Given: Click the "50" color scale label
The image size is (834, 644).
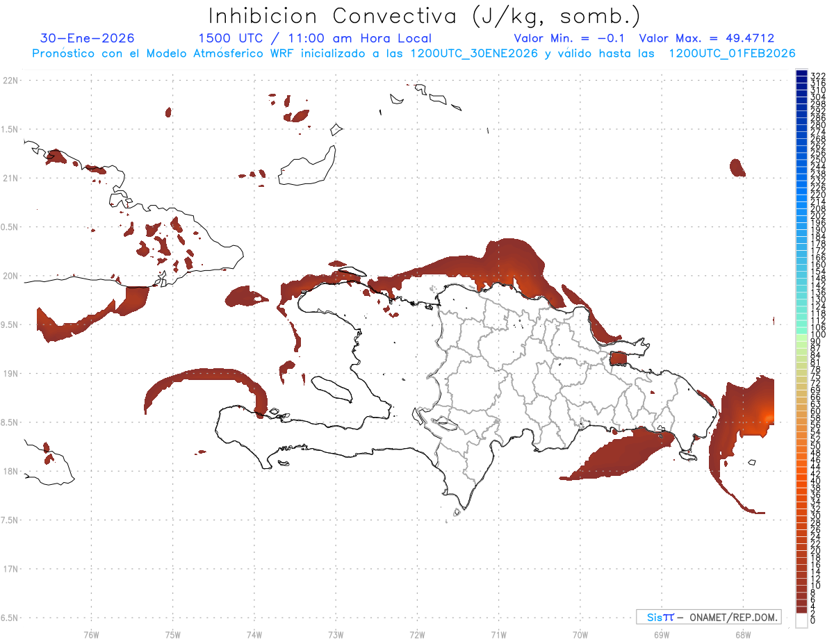Looking at the screenshot, I should (x=816, y=446).
